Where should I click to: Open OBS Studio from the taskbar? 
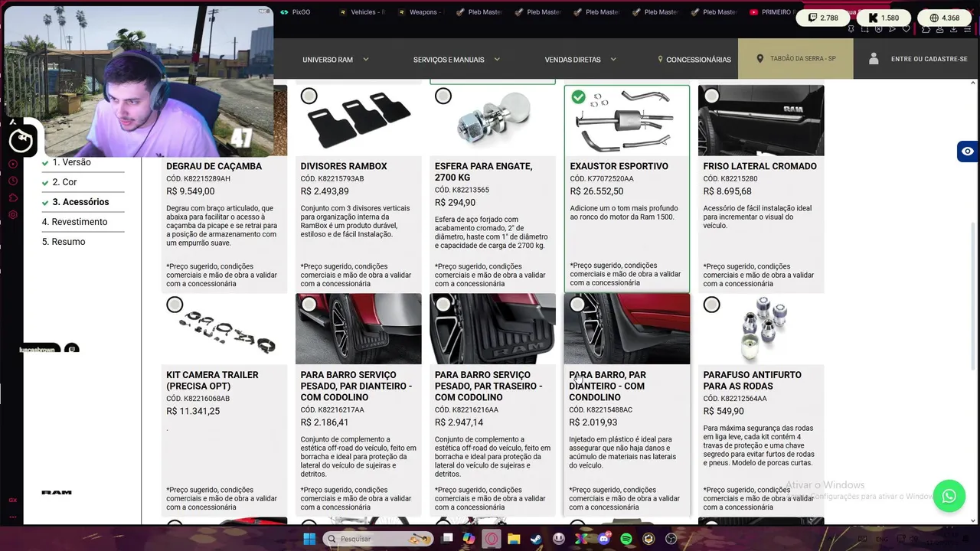click(671, 539)
